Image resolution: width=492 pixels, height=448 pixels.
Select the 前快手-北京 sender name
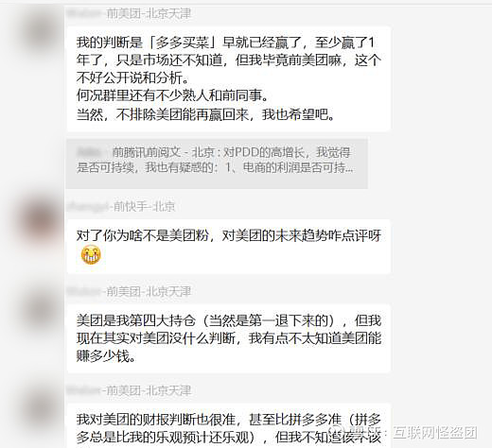coord(121,207)
